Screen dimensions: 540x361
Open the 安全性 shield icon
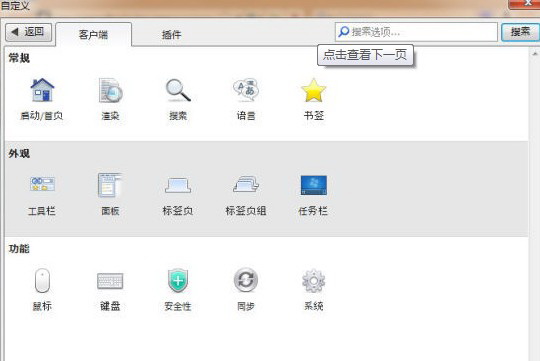point(178,280)
